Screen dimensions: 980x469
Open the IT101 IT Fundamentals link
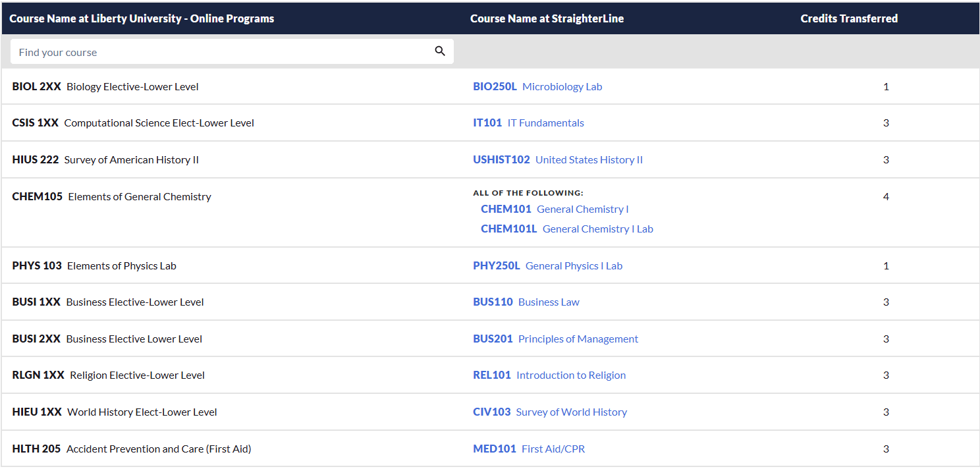tap(528, 123)
